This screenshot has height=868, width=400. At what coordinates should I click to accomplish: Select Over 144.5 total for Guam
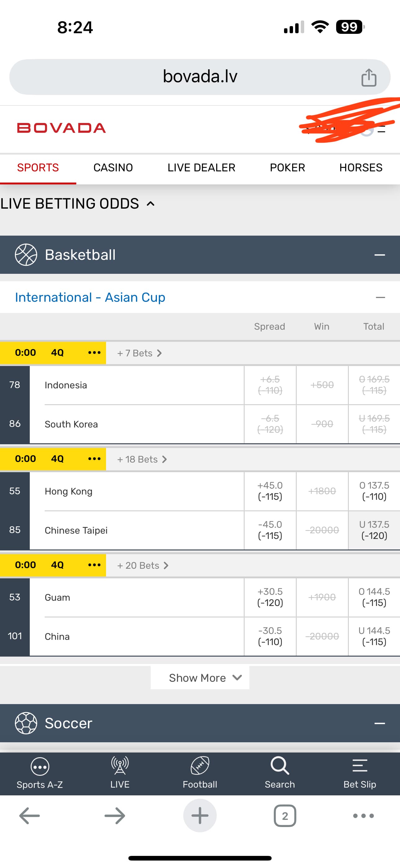pos(374,597)
